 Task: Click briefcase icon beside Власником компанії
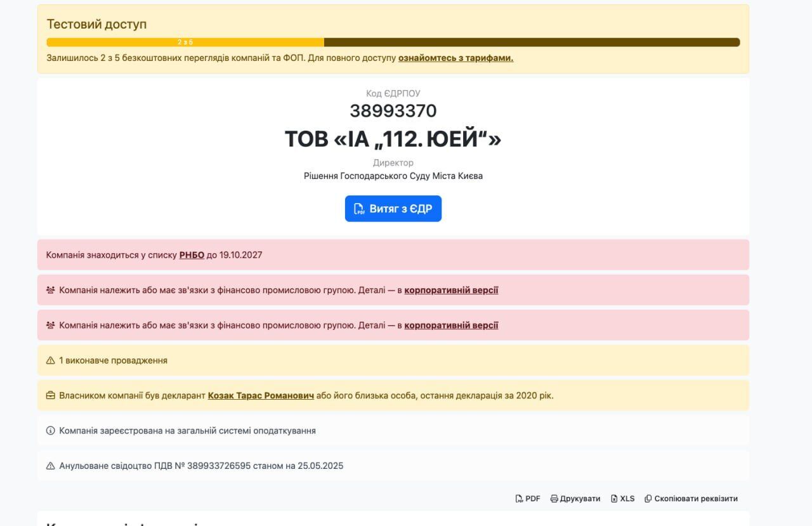[x=51, y=396]
